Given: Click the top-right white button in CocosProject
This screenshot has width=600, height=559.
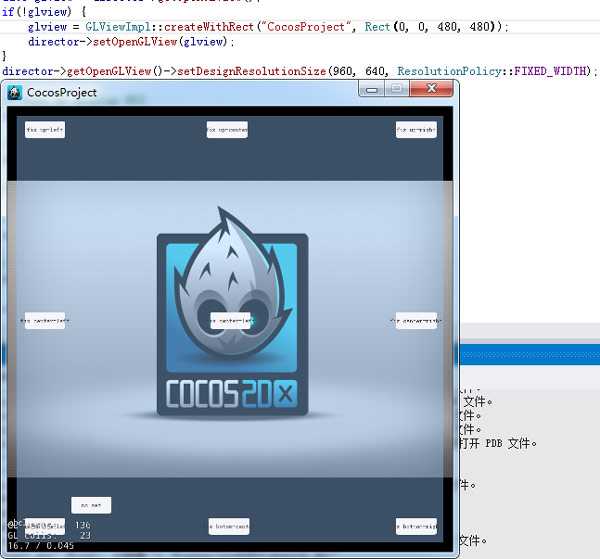Looking at the screenshot, I should (416, 130).
